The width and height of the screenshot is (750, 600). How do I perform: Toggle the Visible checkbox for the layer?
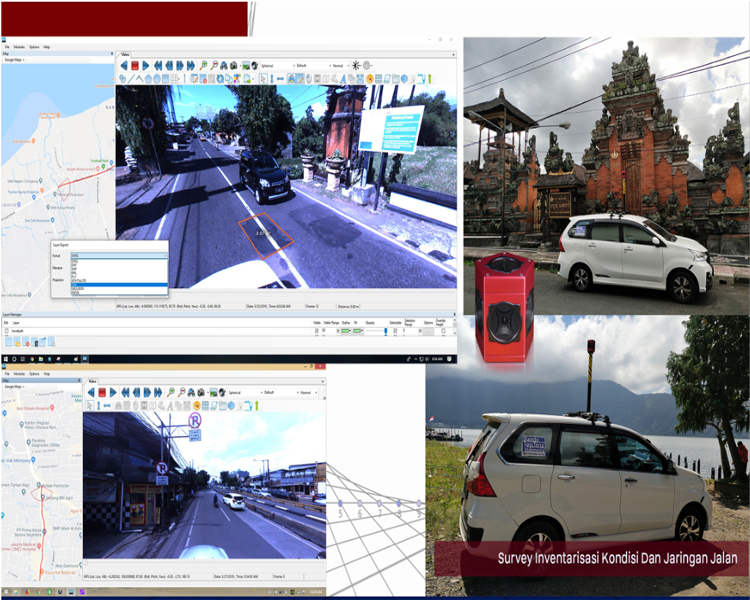(x=317, y=331)
